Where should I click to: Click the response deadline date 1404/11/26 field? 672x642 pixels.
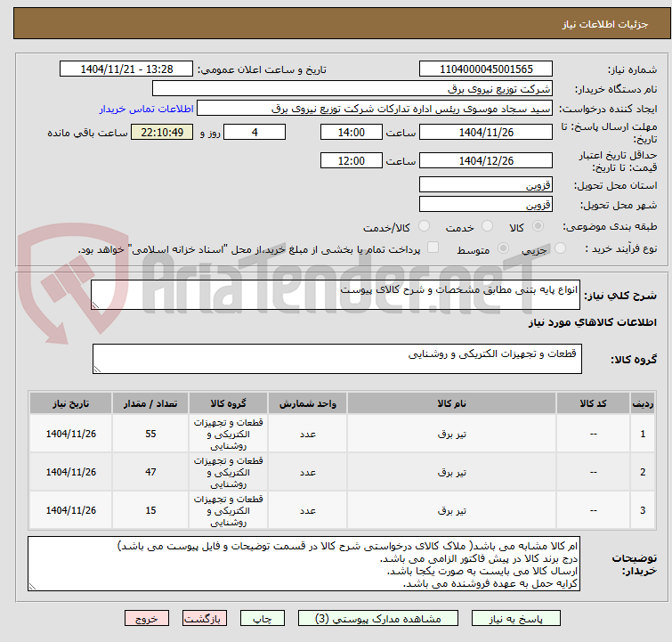(x=486, y=133)
